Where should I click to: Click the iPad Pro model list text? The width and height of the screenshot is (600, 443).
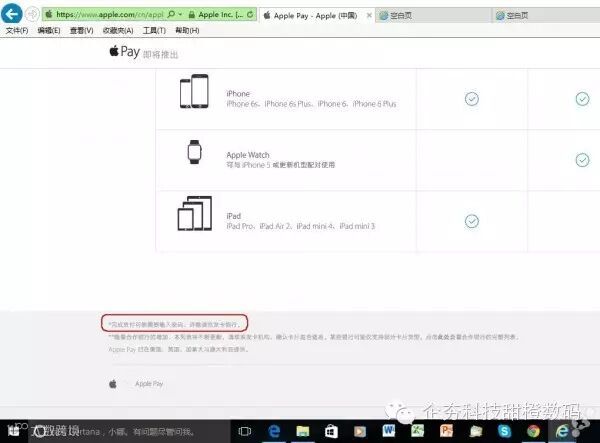pyautogui.click(x=300, y=226)
